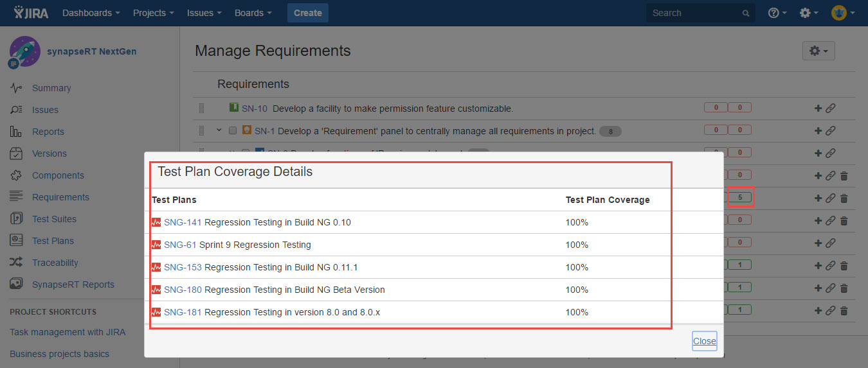Viewport: 868px width, 368px height.
Task: Click the test plan icon beside SNG-153
Action: (x=156, y=267)
